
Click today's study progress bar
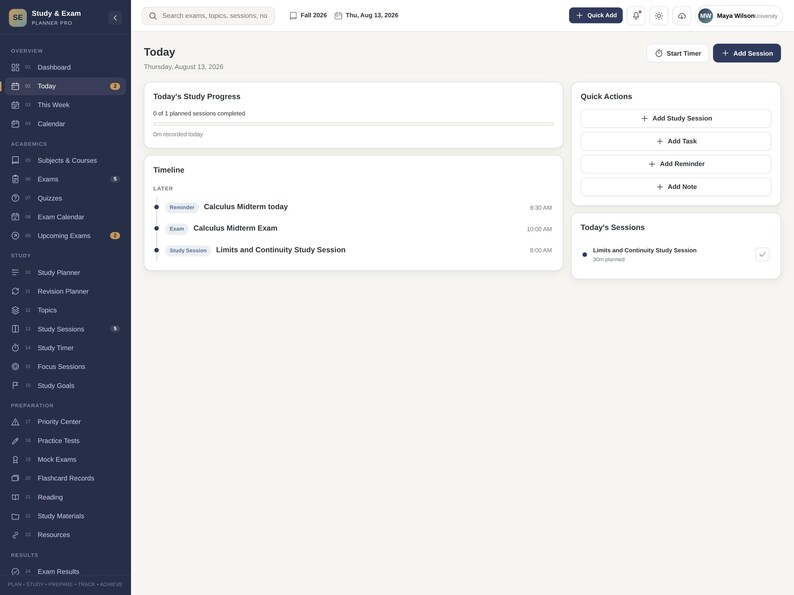[353, 124]
